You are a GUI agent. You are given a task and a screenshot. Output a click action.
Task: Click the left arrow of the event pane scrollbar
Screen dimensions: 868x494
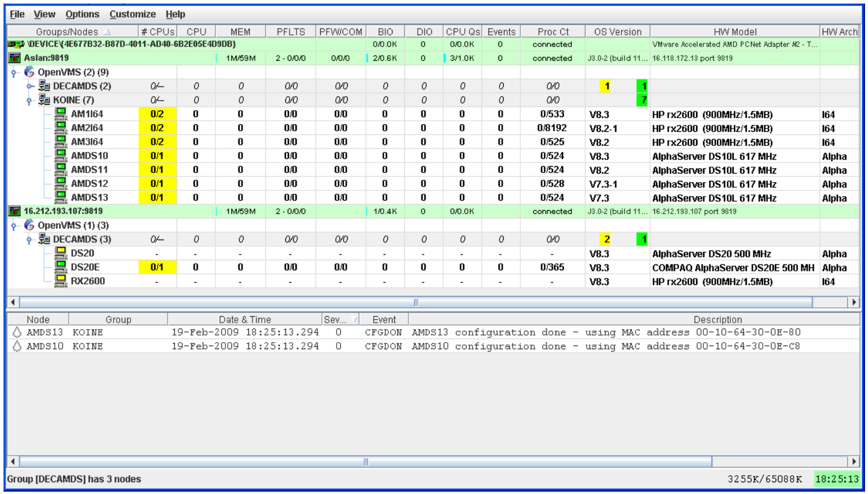13,462
